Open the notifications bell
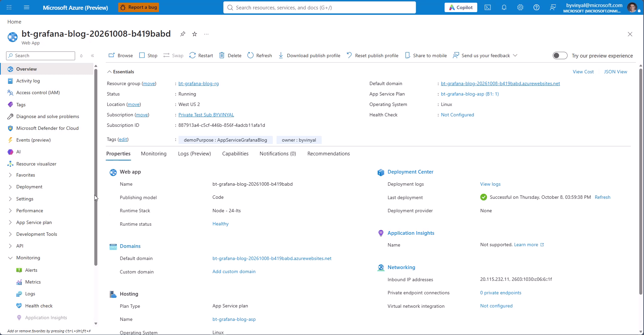The height and width of the screenshot is (335, 644). pyautogui.click(x=504, y=7)
